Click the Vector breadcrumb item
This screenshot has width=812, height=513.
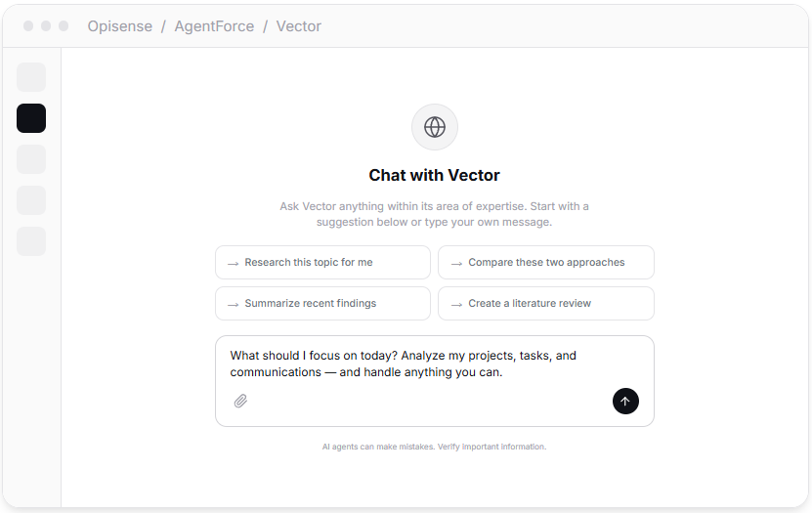click(x=299, y=26)
